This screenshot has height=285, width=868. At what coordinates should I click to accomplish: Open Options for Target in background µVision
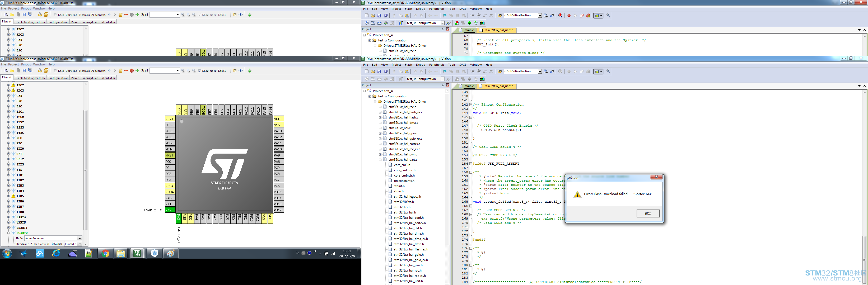click(x=449, y=23)
